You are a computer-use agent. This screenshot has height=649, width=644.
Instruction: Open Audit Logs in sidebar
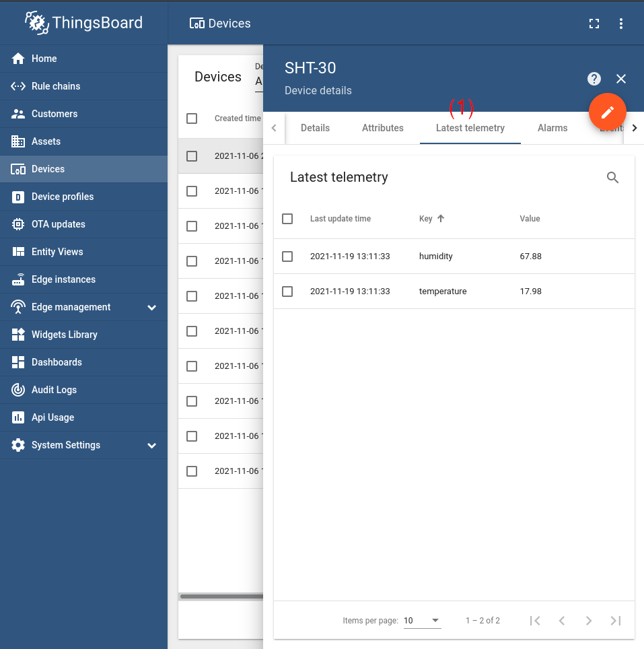coord(54,390)
